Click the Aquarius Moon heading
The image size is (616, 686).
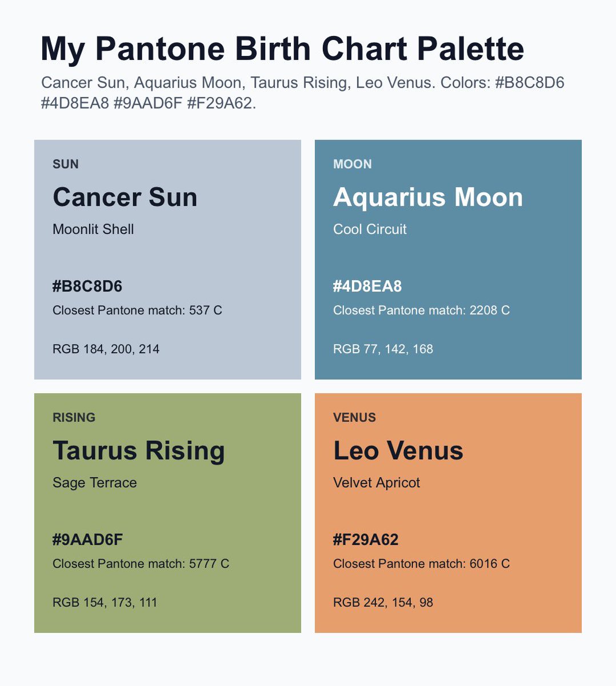tap(428, 197)
